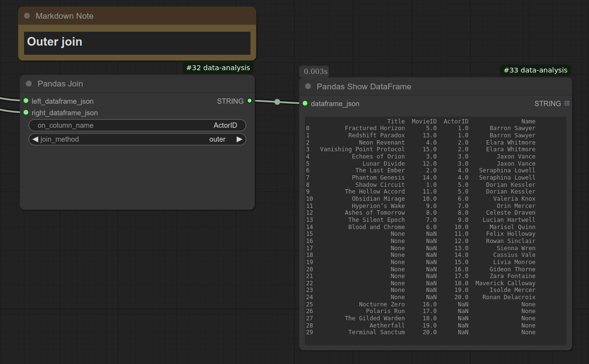Click the Title column header in the table
The height and width of the screenshot is (364, 589).
[x=396, y=121]
